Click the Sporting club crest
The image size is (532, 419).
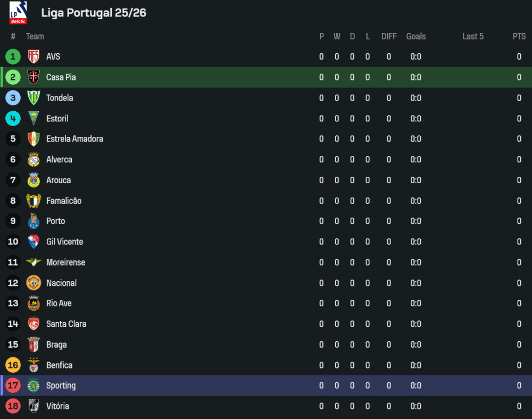pyautogui.click(x=34, y=385)
